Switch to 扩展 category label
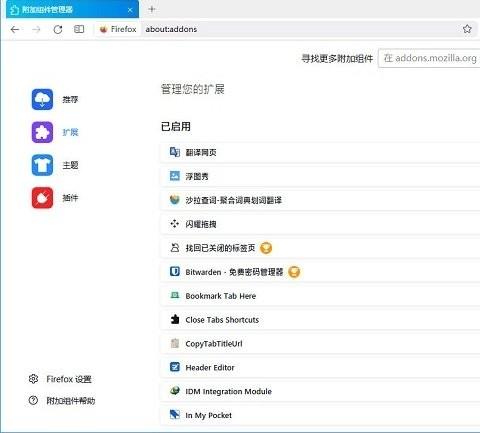 (x=70, y=132)
